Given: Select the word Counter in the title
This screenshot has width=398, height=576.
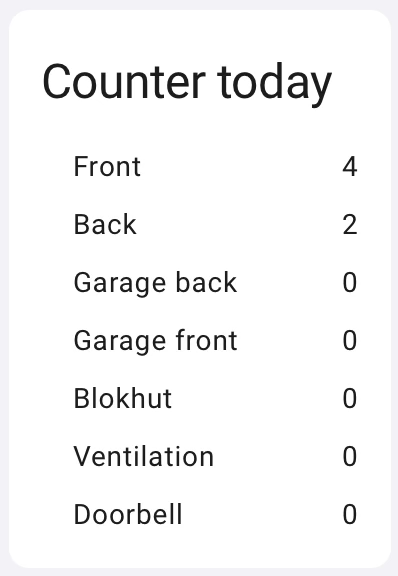Looking at the screenshot, I should [124, 81].
